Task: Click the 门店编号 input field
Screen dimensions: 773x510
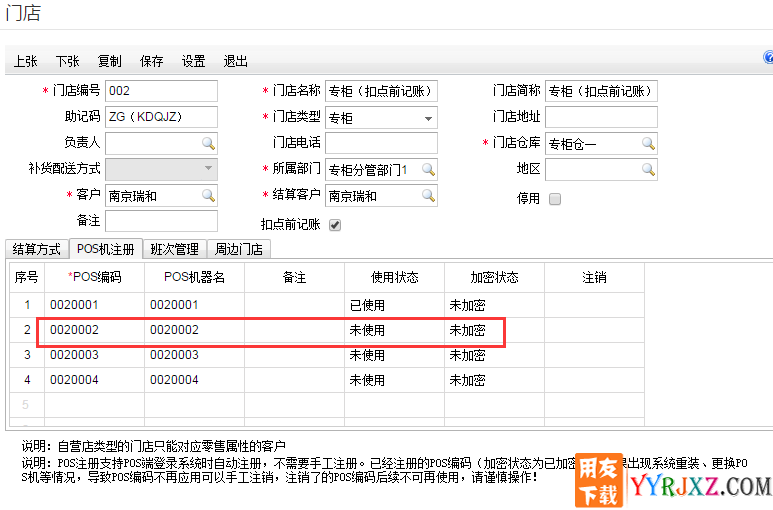Action: tap(161, 91)
